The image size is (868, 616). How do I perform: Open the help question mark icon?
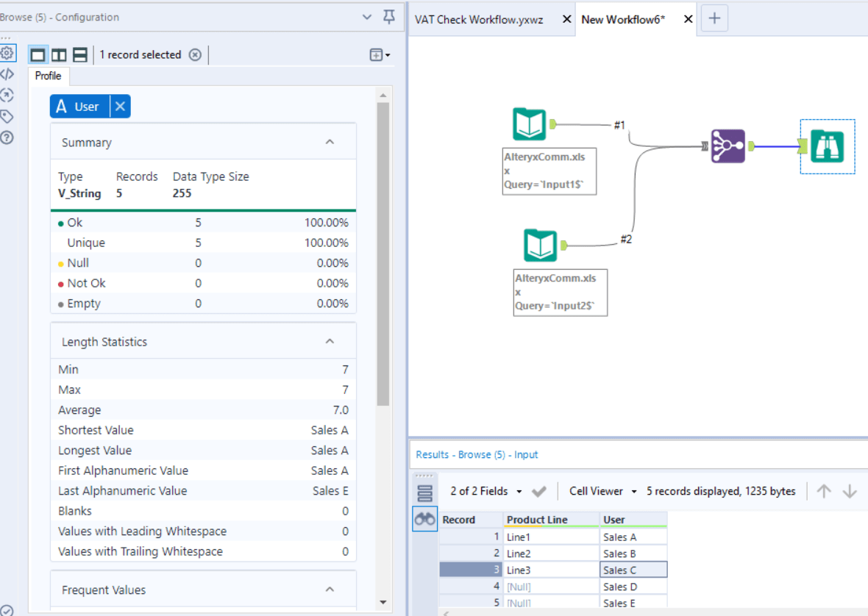(x=7, y=137)
